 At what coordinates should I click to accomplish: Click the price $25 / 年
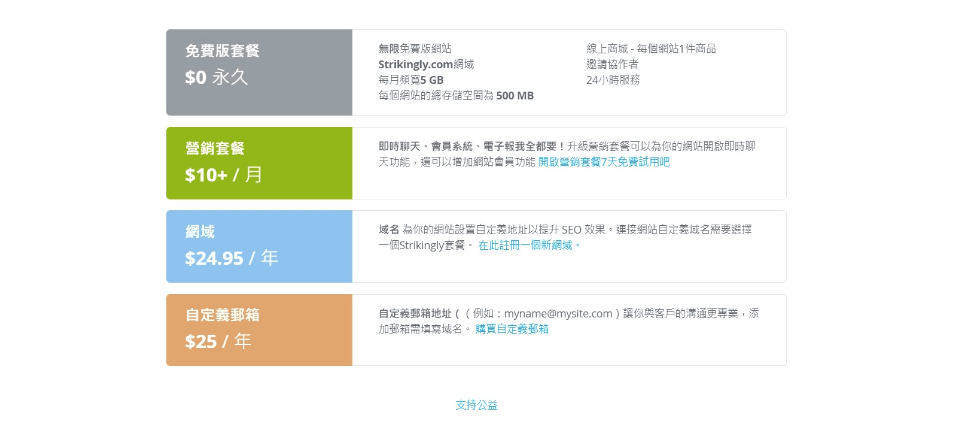tap(218, 341)
